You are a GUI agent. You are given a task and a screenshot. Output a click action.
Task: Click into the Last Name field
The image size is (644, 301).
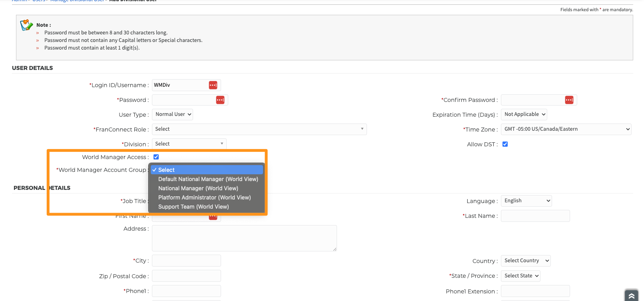535,216
